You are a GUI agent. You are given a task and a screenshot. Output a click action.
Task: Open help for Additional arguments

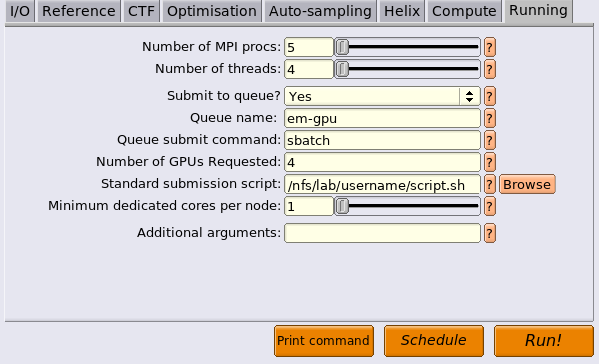490,233
